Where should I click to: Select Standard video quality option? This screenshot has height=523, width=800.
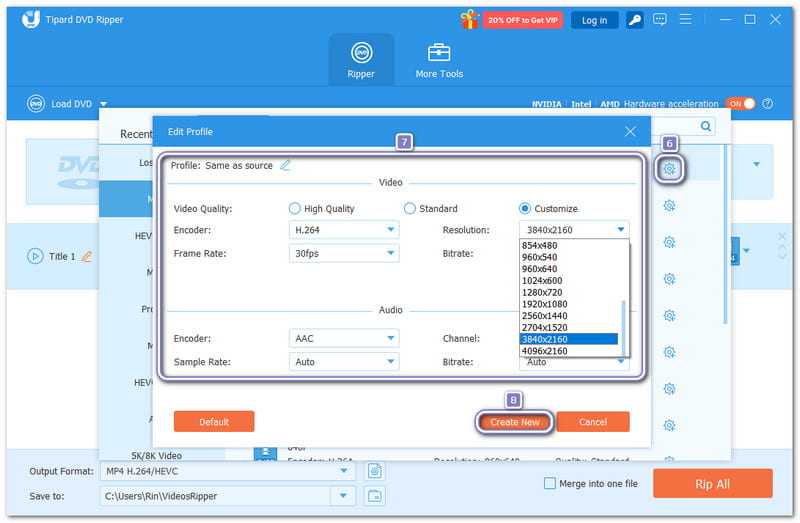coord(410,209)
